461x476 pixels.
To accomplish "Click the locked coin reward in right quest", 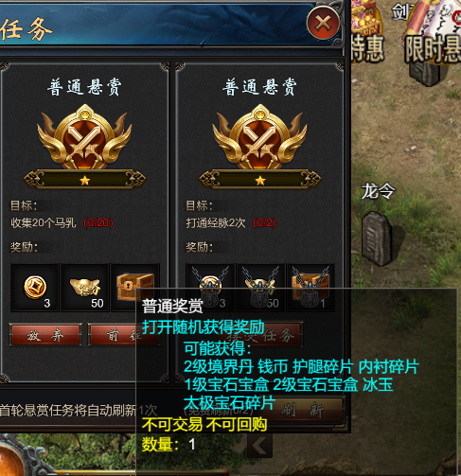I will (x=210, y=288).
